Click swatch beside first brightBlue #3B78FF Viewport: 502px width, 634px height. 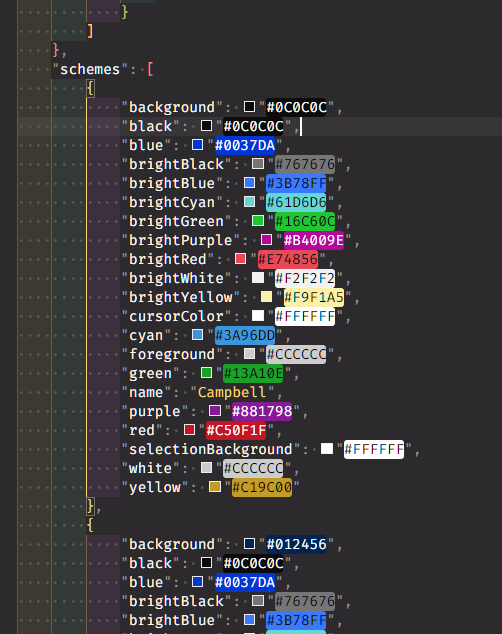(249, 183)
